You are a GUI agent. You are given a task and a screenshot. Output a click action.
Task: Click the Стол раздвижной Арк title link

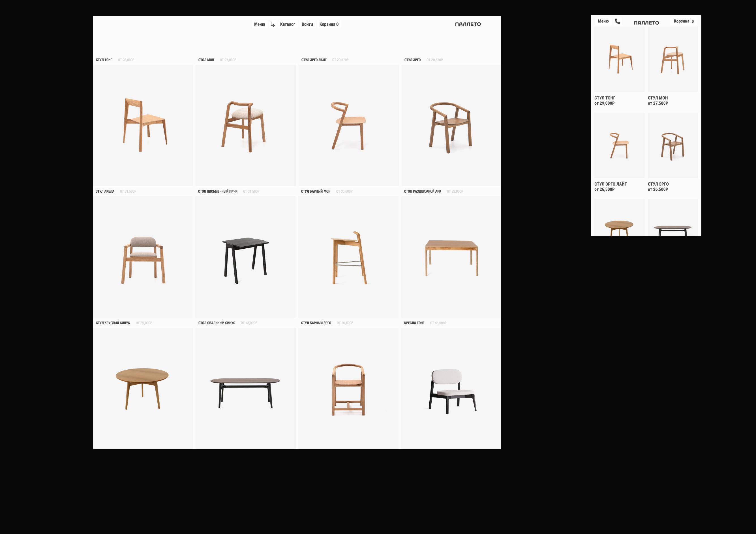click(423, 191)
